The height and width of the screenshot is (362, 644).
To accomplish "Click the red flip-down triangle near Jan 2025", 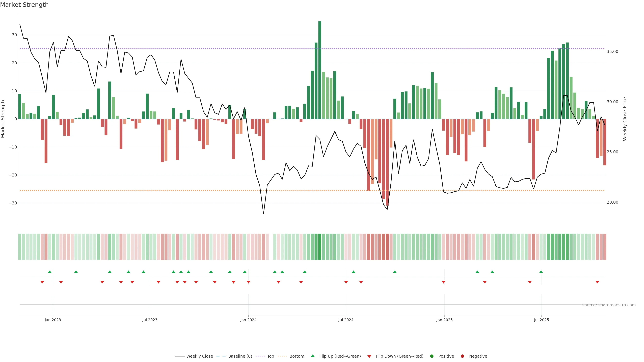I will click(x=443, y=282).
